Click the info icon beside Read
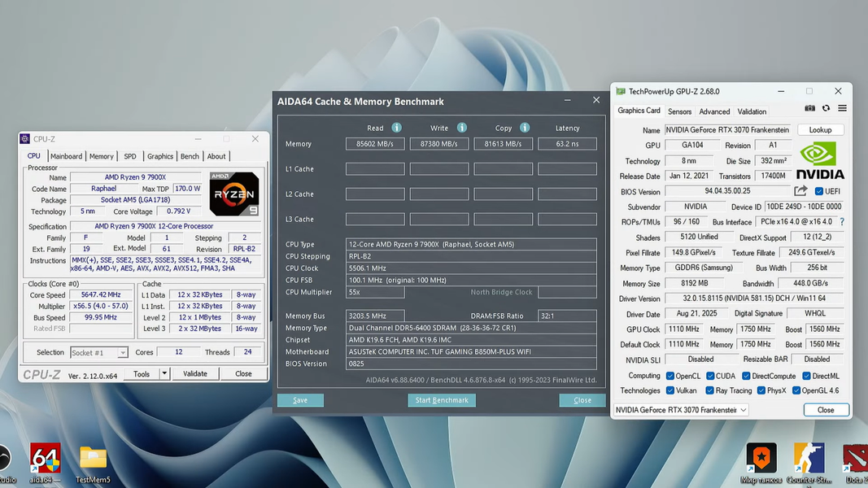 397,128
